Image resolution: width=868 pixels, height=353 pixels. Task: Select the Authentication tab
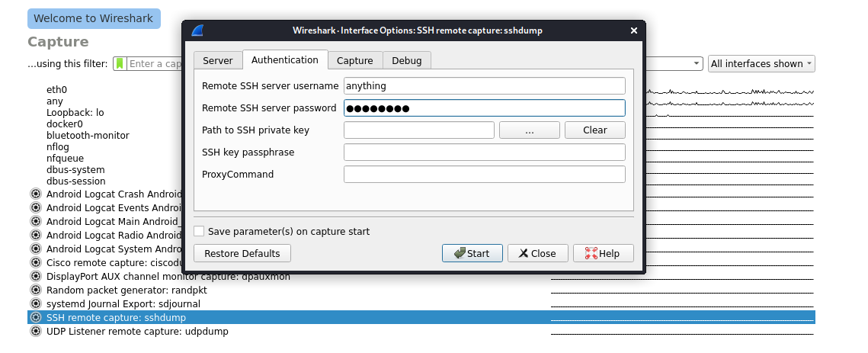[284, 59]
